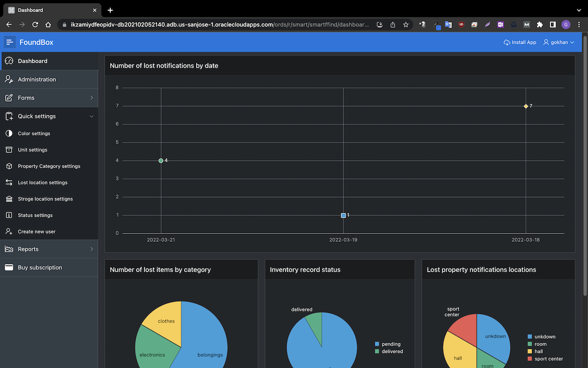Screen dimensions: 588x368
Task: Click the Color settings half-circle icon
Action: (x=9, y=133)
